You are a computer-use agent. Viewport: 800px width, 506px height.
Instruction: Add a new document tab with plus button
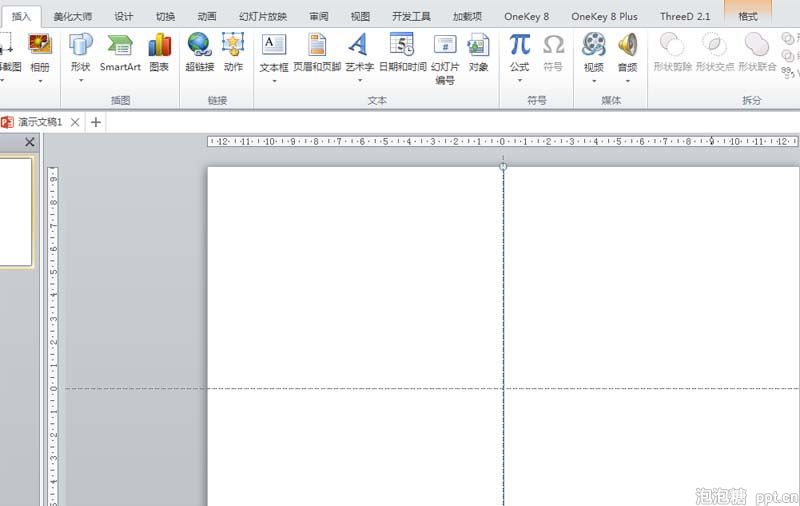96,122
